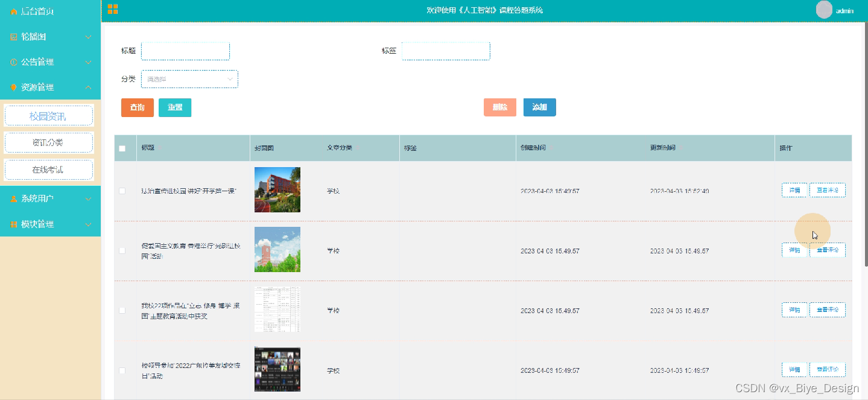Click the video meeting grid cover thumbnail

(277, 369)
